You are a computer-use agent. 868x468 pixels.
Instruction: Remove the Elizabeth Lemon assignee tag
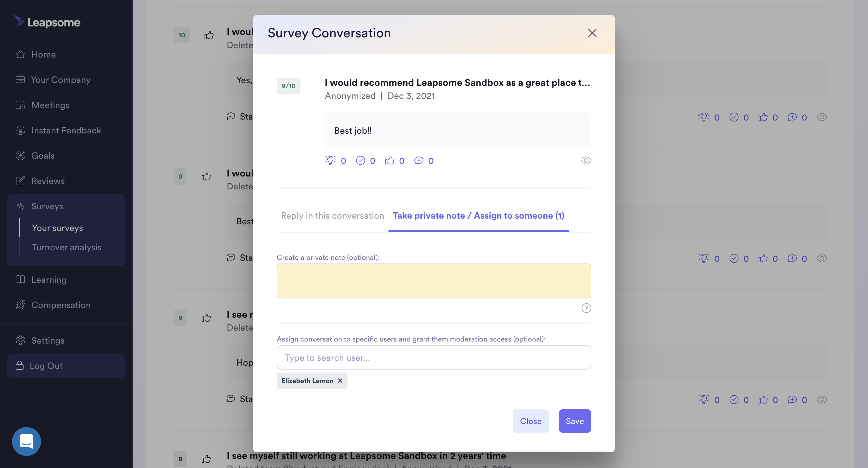pyautogui.click(x=340, y=380)
